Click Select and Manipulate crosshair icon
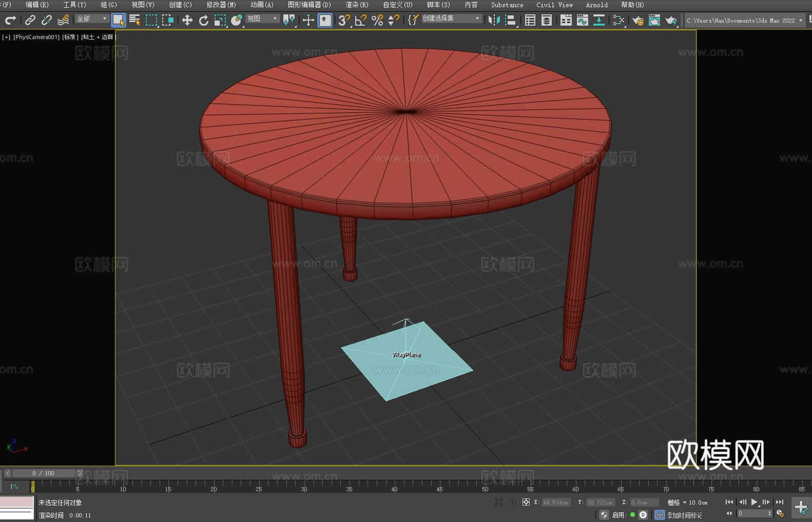812x522 pixels. pos(308,20)
